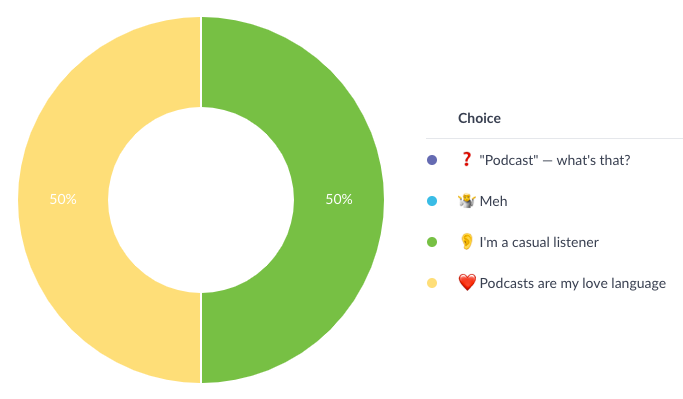Viewport: 683px width, 399px height.
Task: Select the Meh legend entry text
Action: [494, 201]
